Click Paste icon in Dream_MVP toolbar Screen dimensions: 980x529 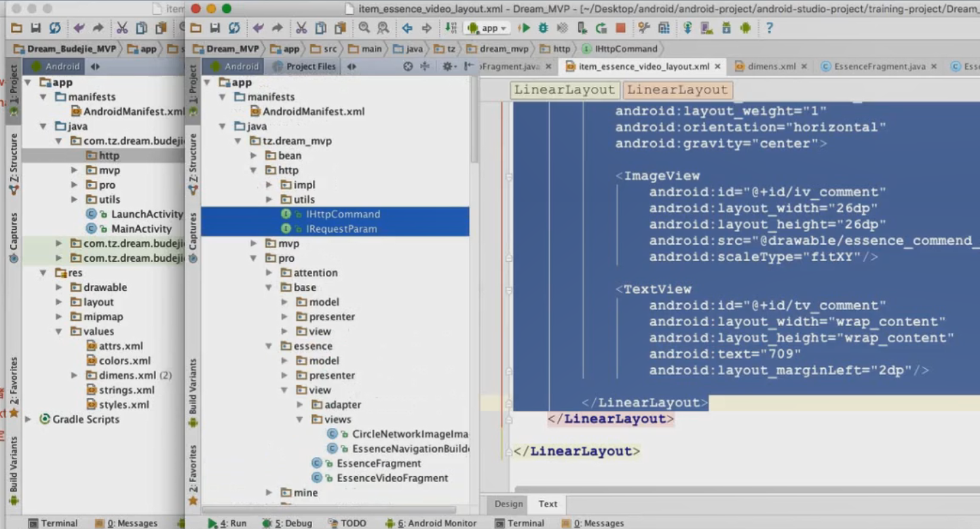[340, 28]
